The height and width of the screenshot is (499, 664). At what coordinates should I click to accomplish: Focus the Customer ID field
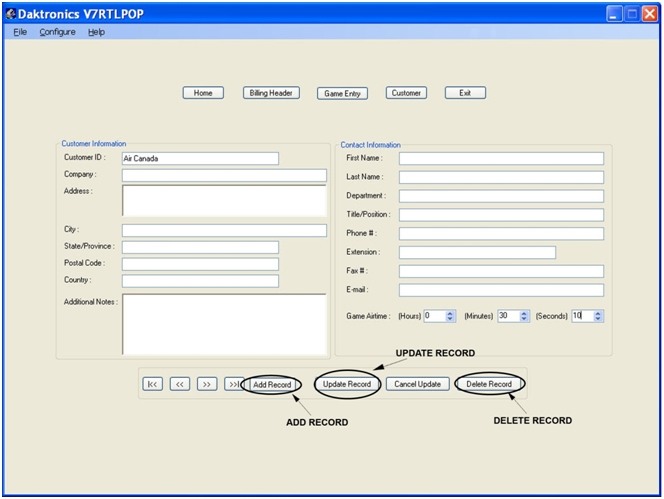200,158
